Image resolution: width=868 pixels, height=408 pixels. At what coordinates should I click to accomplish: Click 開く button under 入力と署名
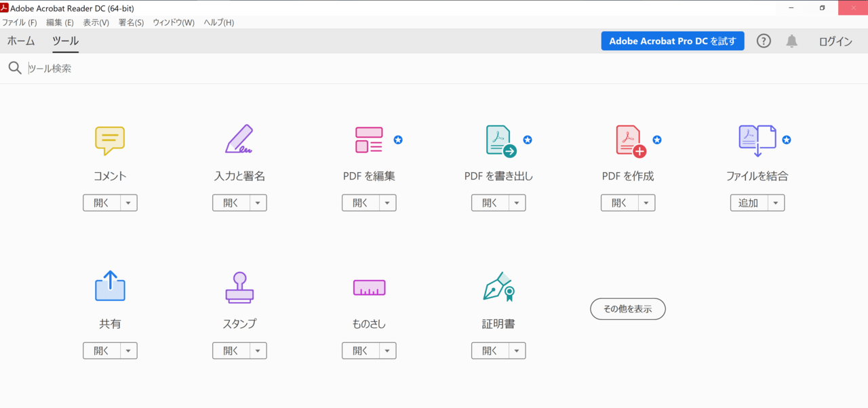point(231,203)
